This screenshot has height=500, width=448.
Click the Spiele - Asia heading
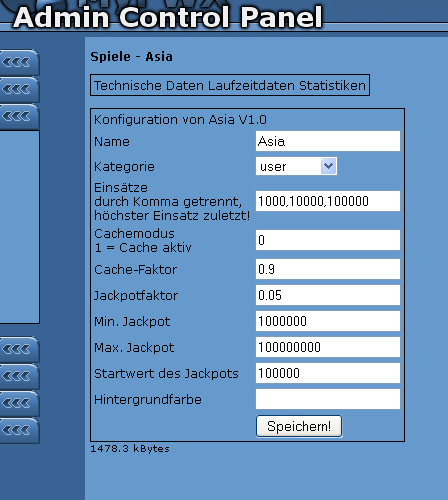132,57
